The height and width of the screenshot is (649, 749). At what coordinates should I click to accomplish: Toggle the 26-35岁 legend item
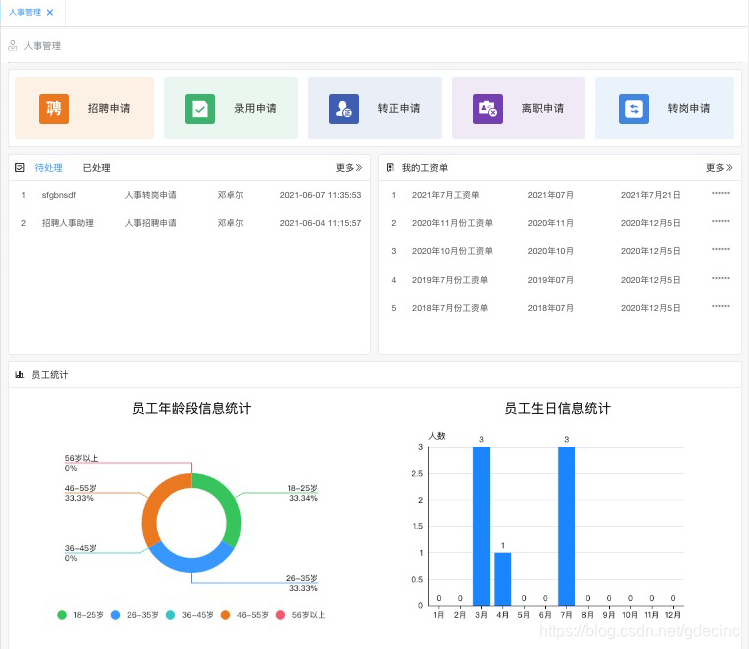[x=134, y=615]
